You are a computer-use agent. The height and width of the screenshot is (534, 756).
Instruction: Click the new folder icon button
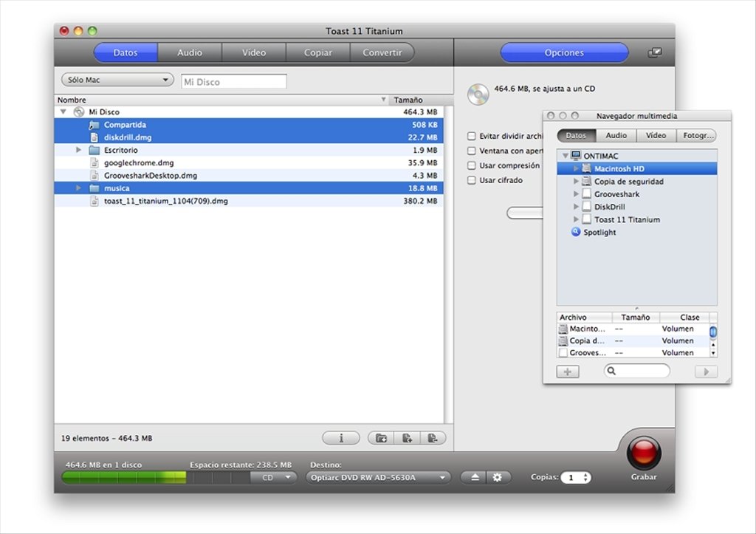381,438
